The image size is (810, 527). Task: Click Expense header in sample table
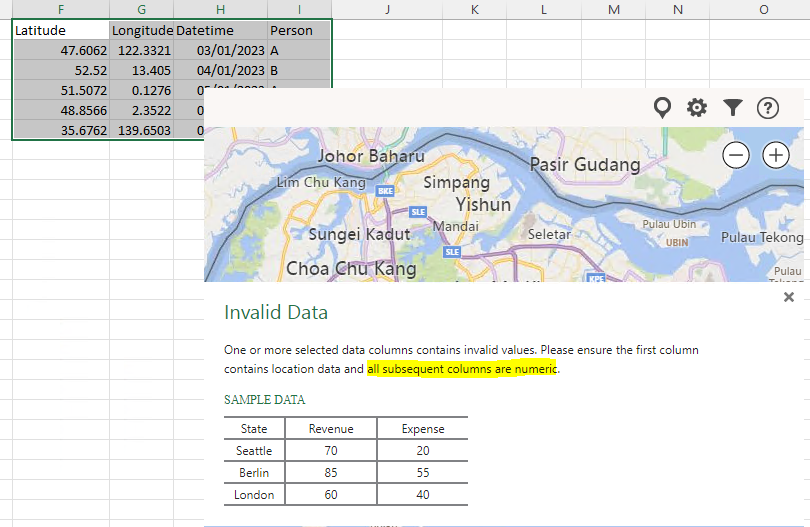point(423,429)
